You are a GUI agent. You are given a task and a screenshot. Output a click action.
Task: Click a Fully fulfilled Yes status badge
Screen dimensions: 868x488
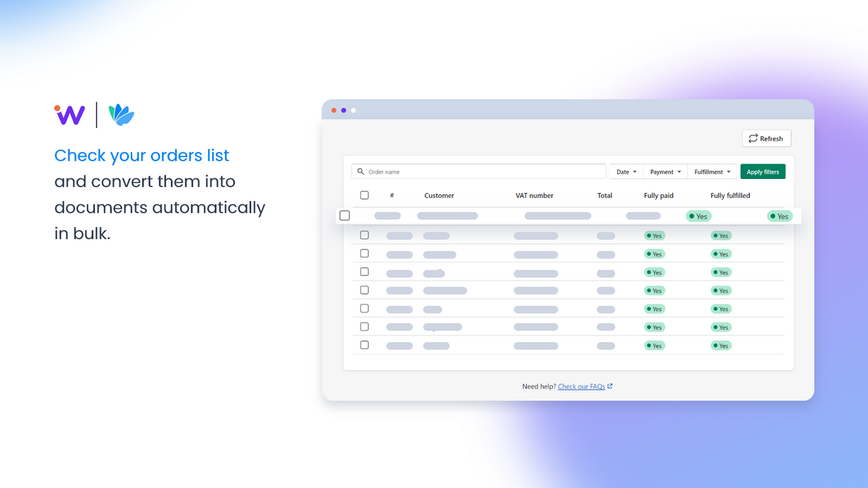click(721, 235)
